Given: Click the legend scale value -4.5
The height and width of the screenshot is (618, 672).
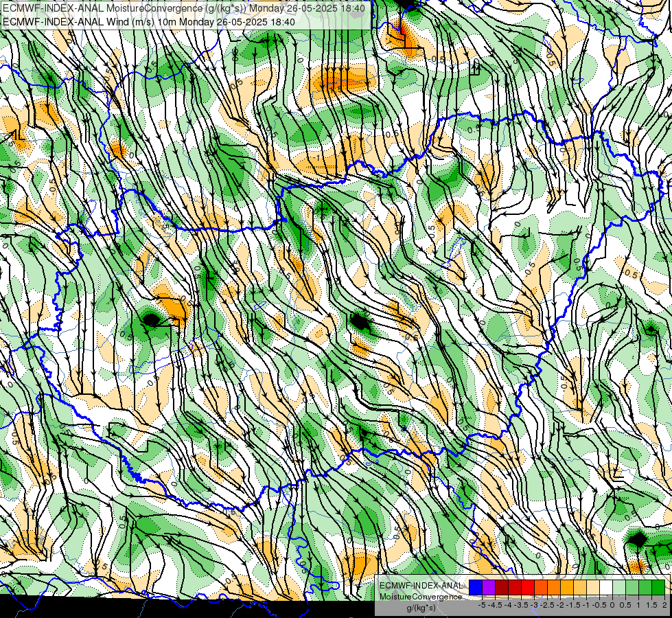Looking at the screenshot, I should coord(495,605).
